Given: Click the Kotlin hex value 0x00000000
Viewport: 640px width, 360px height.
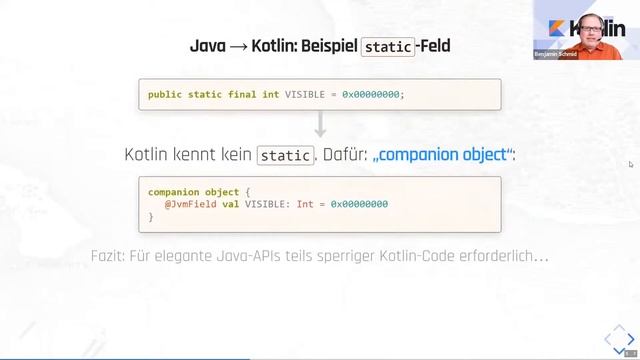Looking at the screenshot, I should click(x=359, y=204).
